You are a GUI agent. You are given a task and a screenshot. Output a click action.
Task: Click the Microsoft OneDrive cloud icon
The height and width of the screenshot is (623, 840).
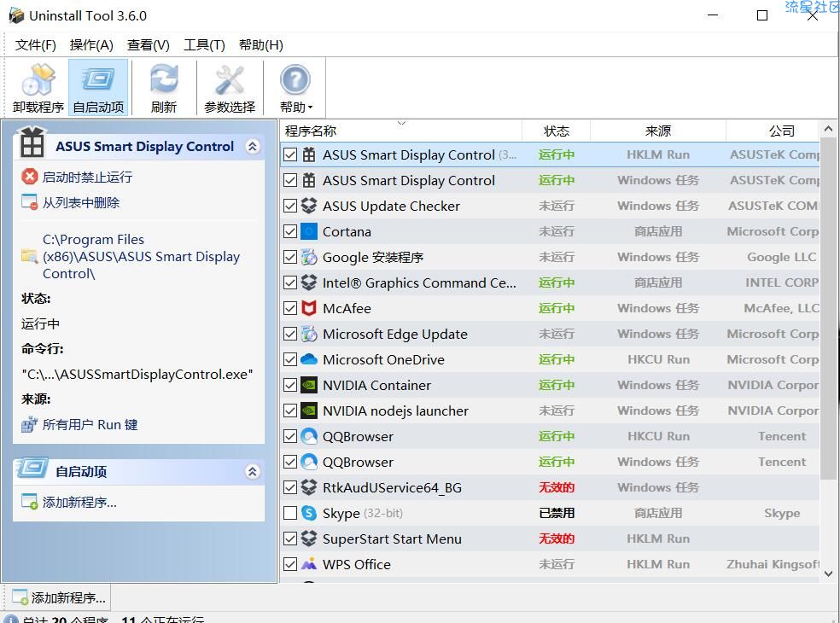coord(308,359)
